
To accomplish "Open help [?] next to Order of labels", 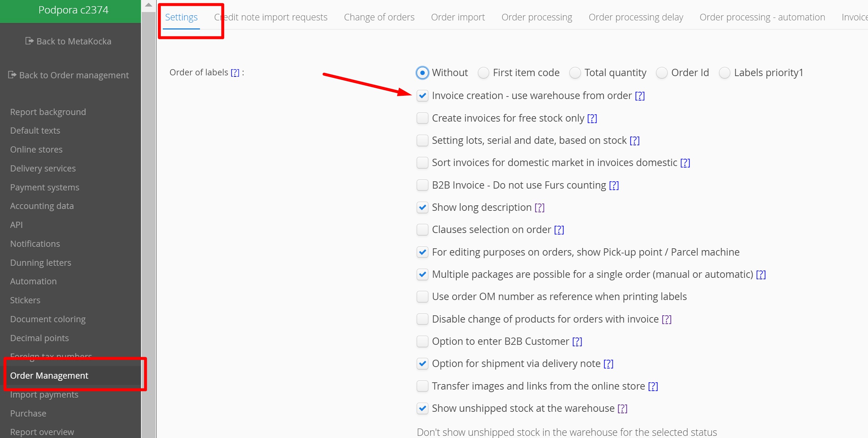I will [235, 72].
